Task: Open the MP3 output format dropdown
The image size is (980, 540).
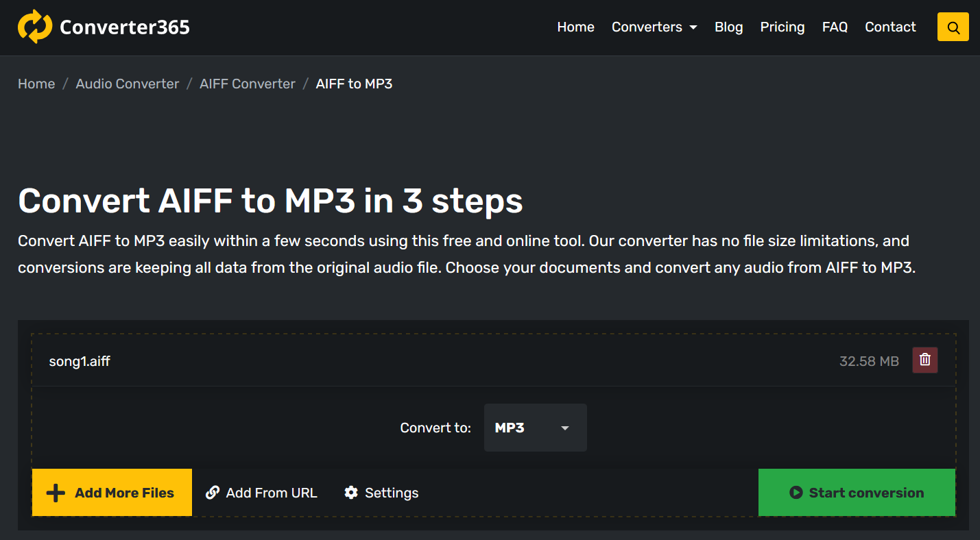Action: [x=535, y=428]
